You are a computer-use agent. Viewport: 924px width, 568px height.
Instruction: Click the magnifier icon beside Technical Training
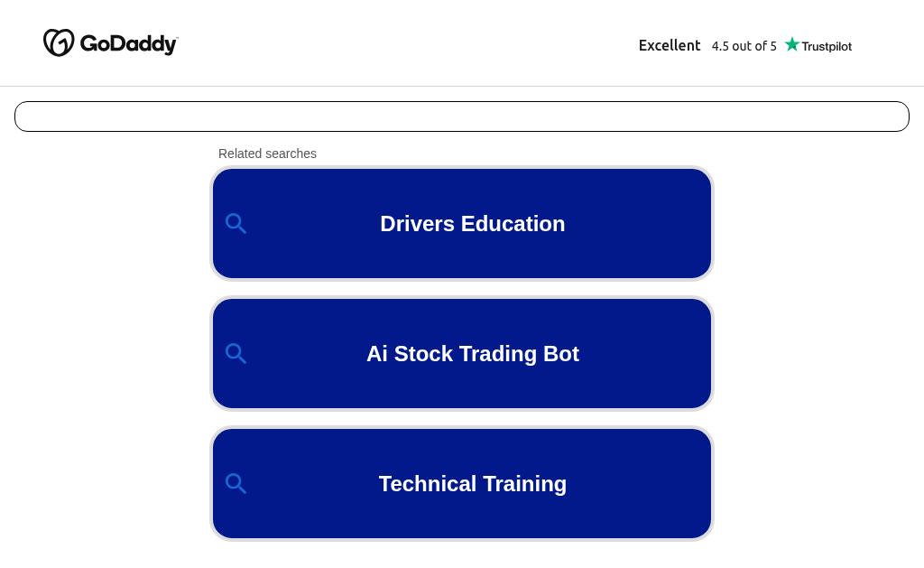[236, 484]
